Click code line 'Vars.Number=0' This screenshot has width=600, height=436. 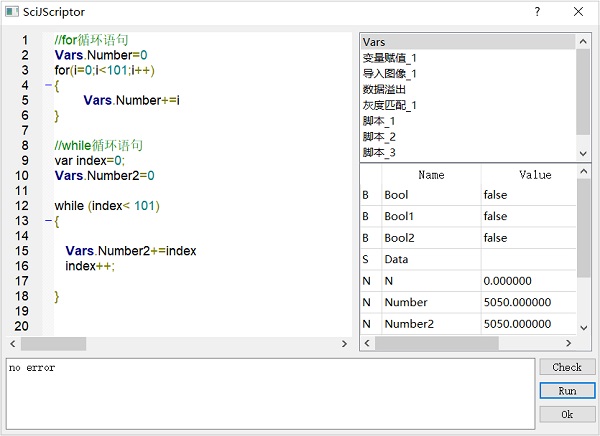(x=101, y=55)
